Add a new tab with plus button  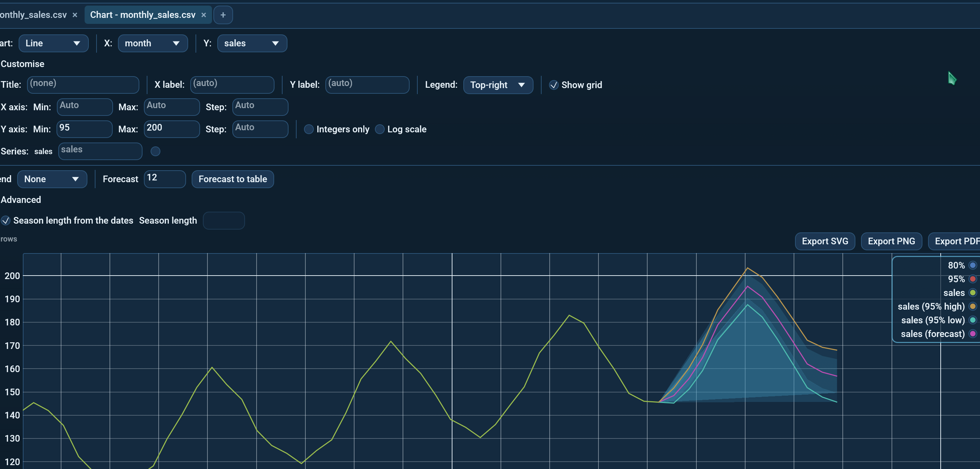(x=223, y=15)
